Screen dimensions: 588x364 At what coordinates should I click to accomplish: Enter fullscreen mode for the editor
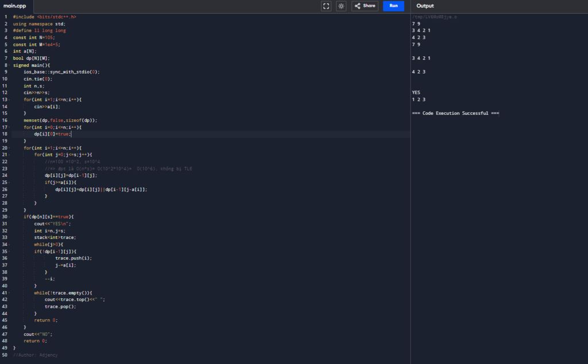[x=326, y=6]
